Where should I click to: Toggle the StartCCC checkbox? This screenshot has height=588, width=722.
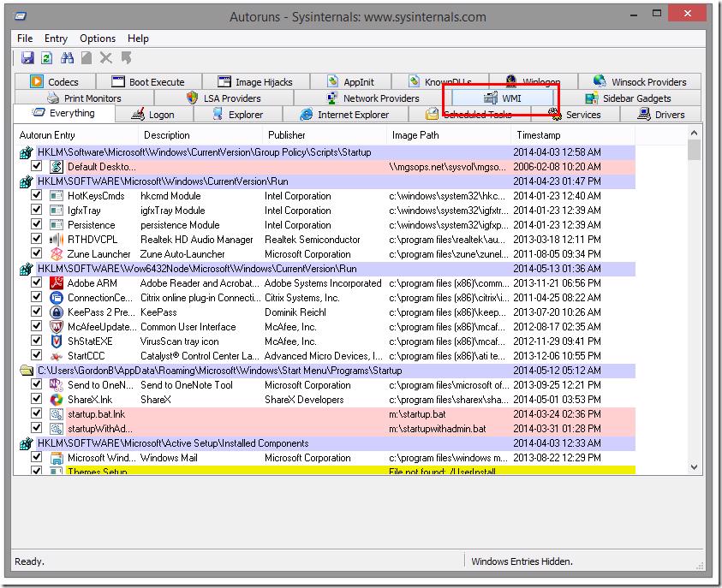tap(36, 355)
